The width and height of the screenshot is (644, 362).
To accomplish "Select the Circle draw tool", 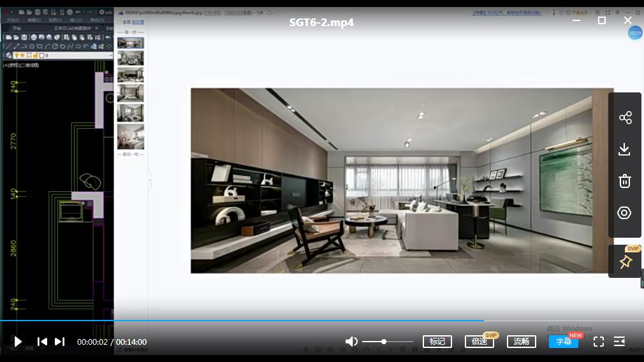I will pos(55,47).
